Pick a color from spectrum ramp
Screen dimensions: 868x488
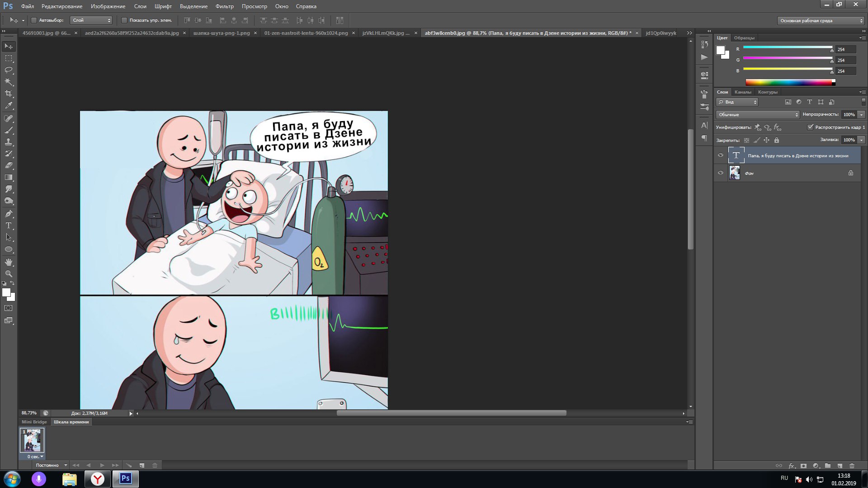790,82
